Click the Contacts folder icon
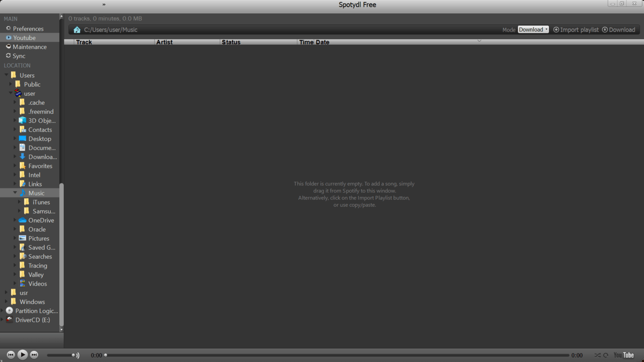644x362 pixels. 22,129
